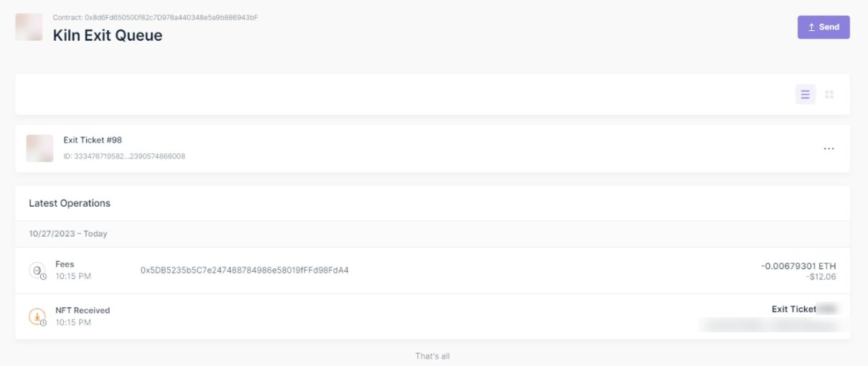Click the Fees operation icon
Viewport: 868px width, 366px height.
pos(37,271)
